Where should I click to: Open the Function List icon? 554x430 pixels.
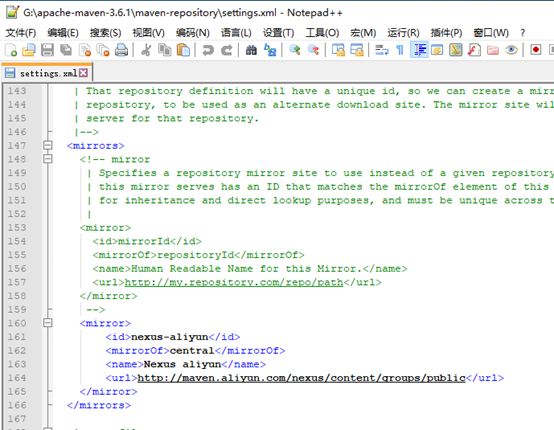pos(474,50)
